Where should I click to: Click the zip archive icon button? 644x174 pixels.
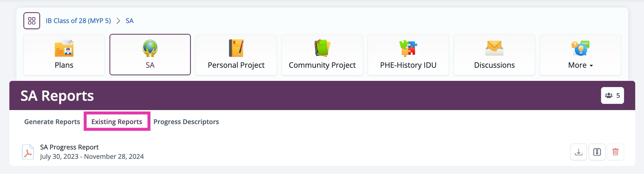click(x=597, y=152)
